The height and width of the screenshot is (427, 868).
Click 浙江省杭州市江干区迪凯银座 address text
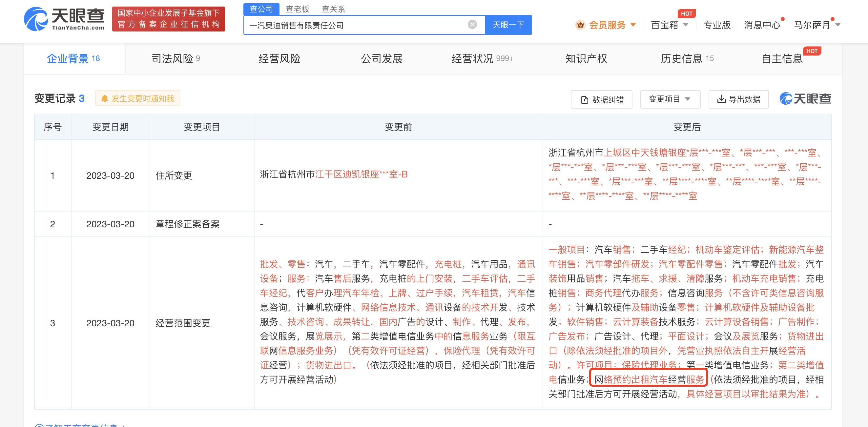pos(334,174)
